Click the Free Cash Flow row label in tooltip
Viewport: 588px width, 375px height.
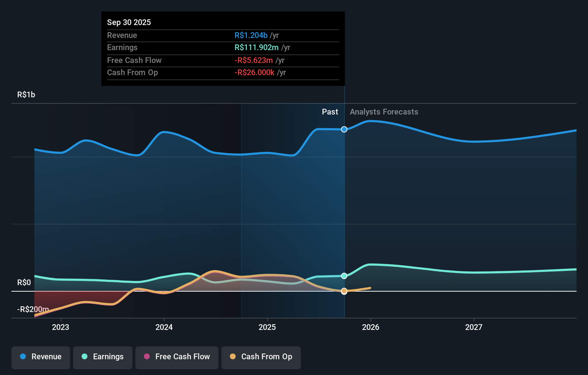click(x=134, y=60)
